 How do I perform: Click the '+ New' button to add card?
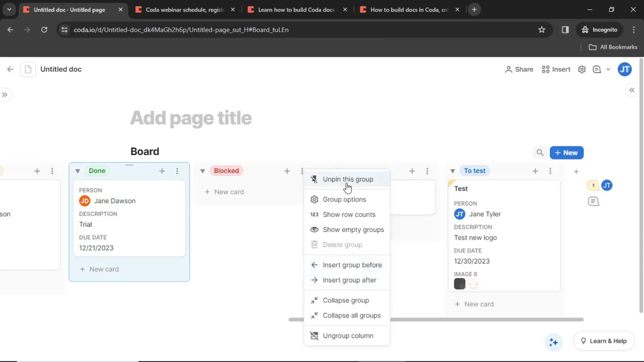tap(567, 153)
